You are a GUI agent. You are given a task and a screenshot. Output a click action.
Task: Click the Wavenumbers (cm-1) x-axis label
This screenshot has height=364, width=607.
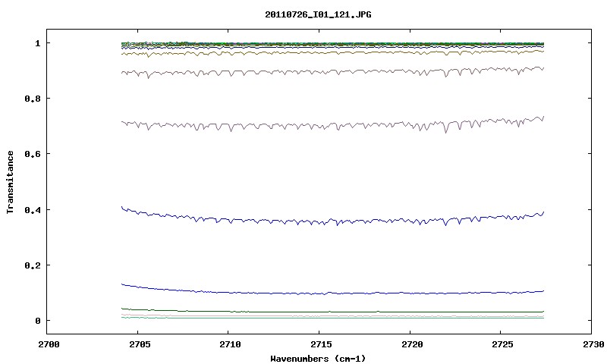tap(318, 359)
